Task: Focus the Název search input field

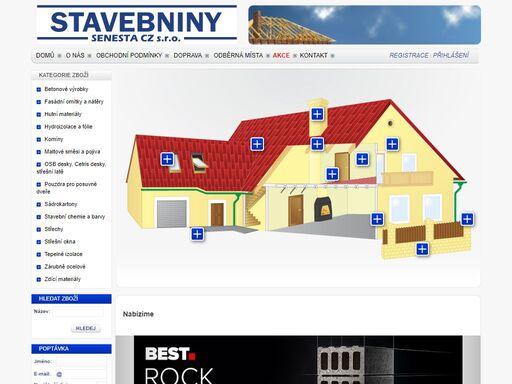Action: [x=78, y=312]
